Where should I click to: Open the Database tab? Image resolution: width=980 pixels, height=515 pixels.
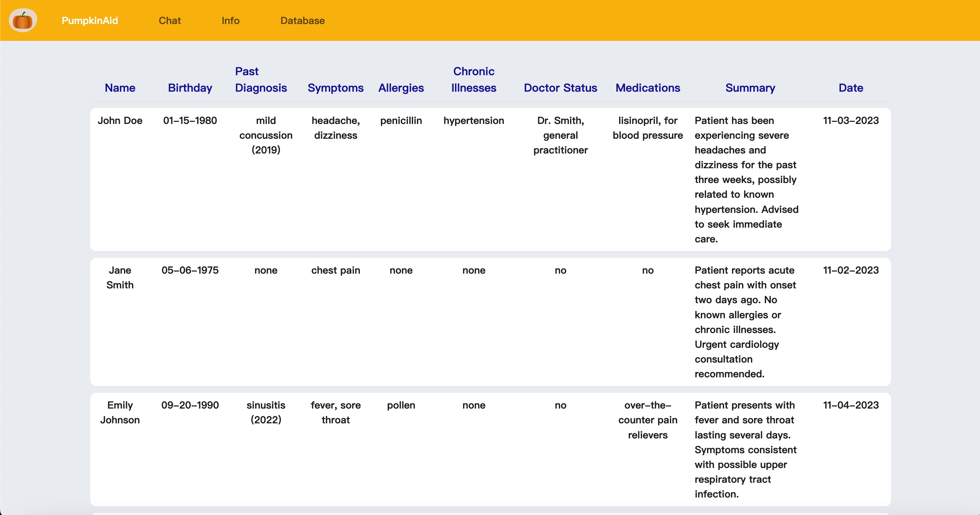[303, 21]
